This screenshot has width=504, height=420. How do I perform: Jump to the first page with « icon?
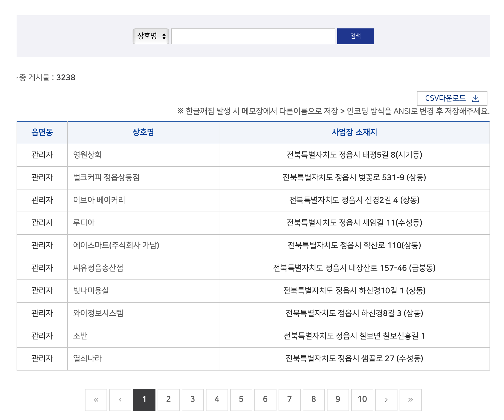[96, 399]
